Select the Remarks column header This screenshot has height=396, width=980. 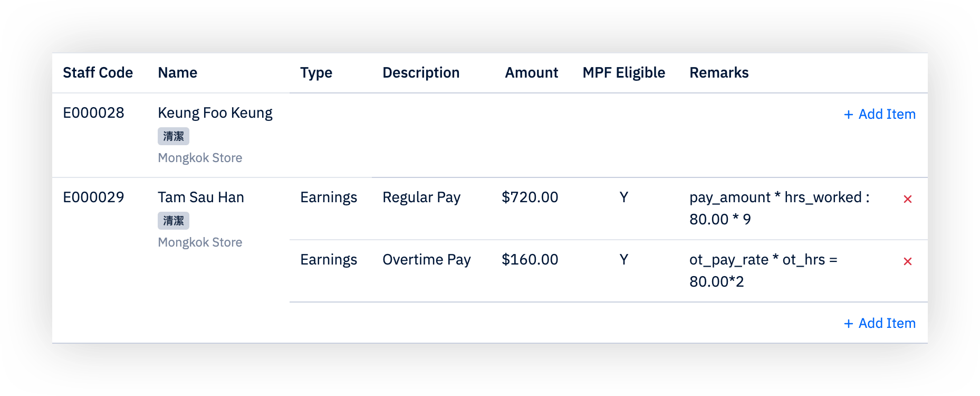pyautogui.click(x=719, y=72)
